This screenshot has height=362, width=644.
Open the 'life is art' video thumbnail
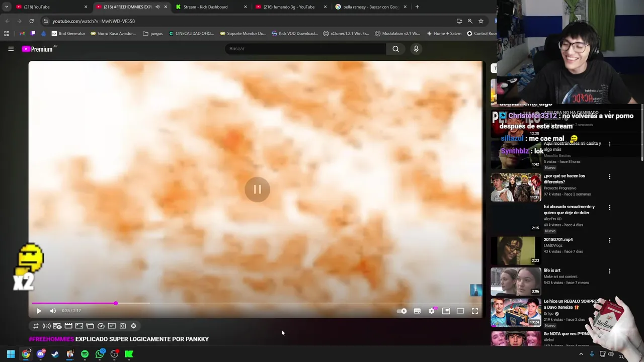coord(516,282)
